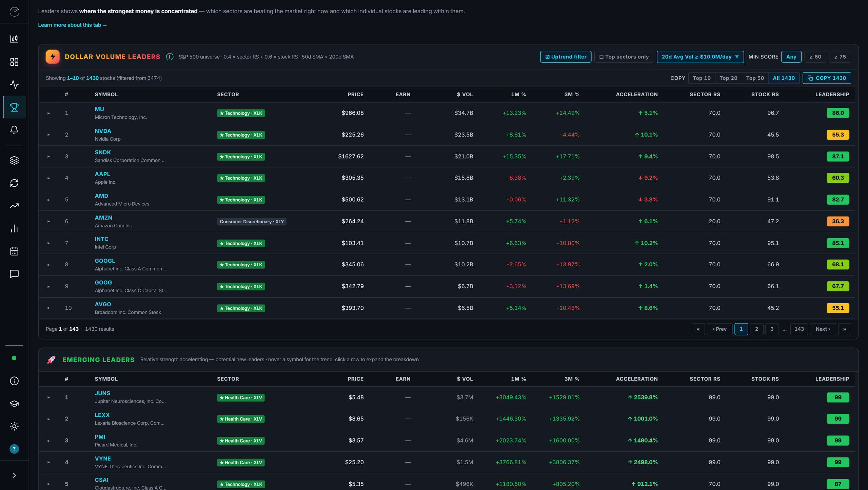The height and width of the screenshot is (490, 868).
Task: Click AMD Technology · XLK sector tag
Action: [x=241, y=200]
